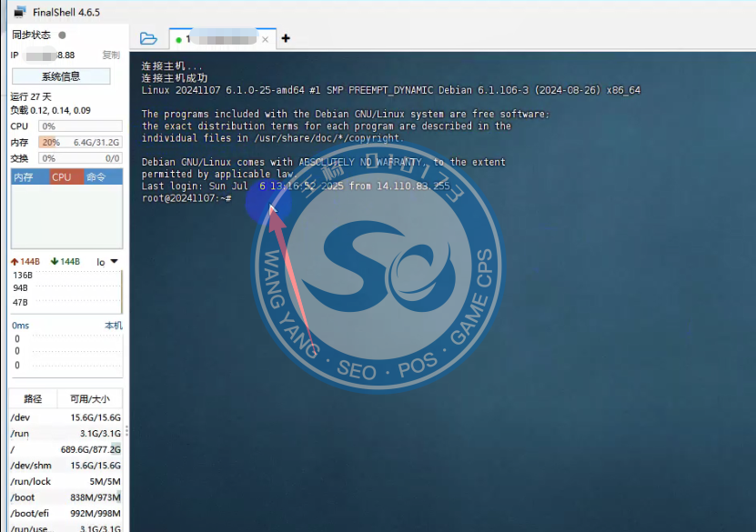The width and height of the screenshot is (756, 532).
Task: Open the network interface 'lo' dropdown
Action: [x=107, y=262]
